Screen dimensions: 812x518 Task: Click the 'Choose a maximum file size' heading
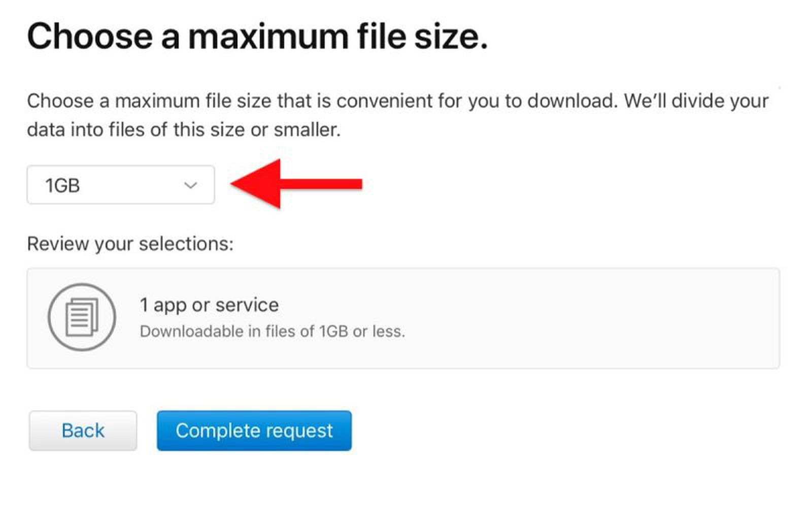pos(258,36)
